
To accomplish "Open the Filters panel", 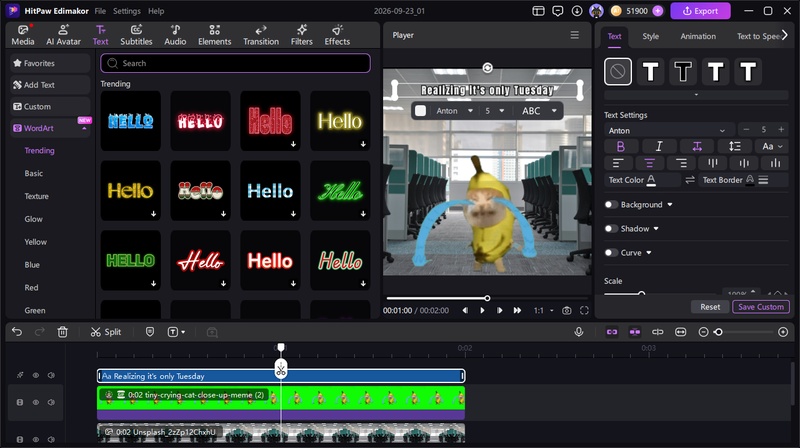I will (x=302, y=35).
